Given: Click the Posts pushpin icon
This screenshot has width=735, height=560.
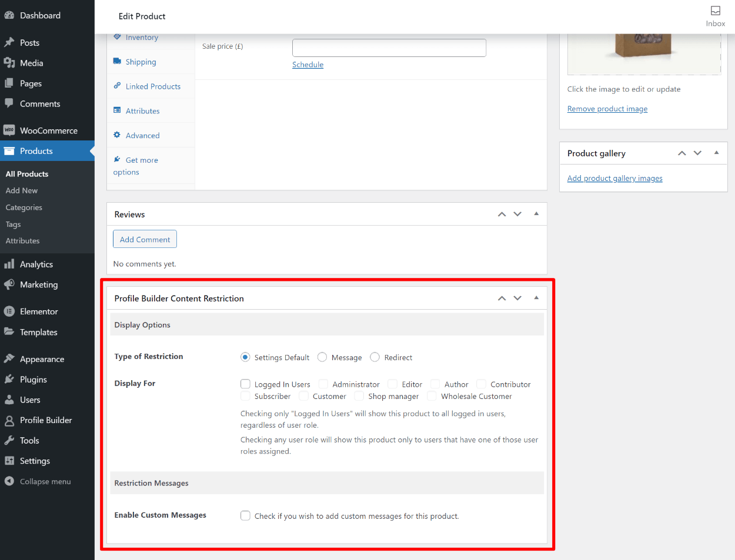Looking at the screenshot, I should coord(9,42).
